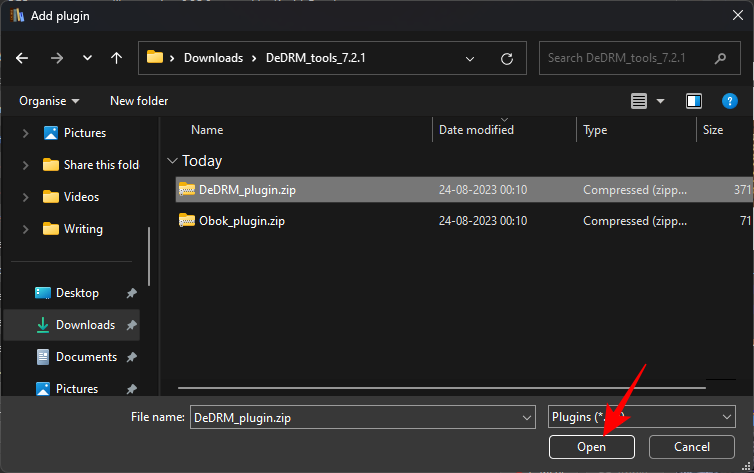754x473 pixels.
Task: Click the File name input field
Action: click(x=355, y=417)
